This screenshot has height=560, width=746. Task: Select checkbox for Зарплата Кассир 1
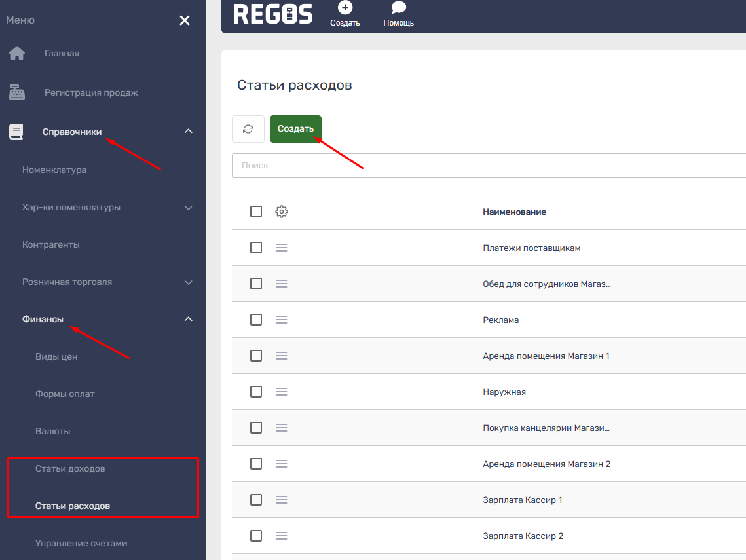(256, 500)
